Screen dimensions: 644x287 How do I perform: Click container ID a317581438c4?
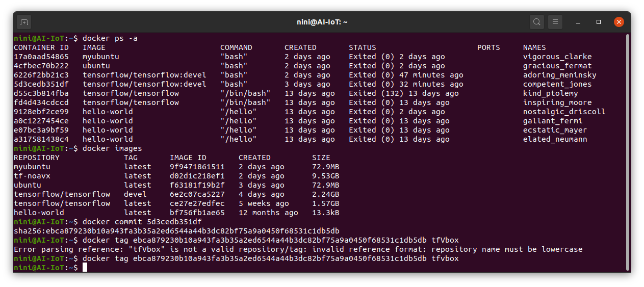(x=41, y=139)
